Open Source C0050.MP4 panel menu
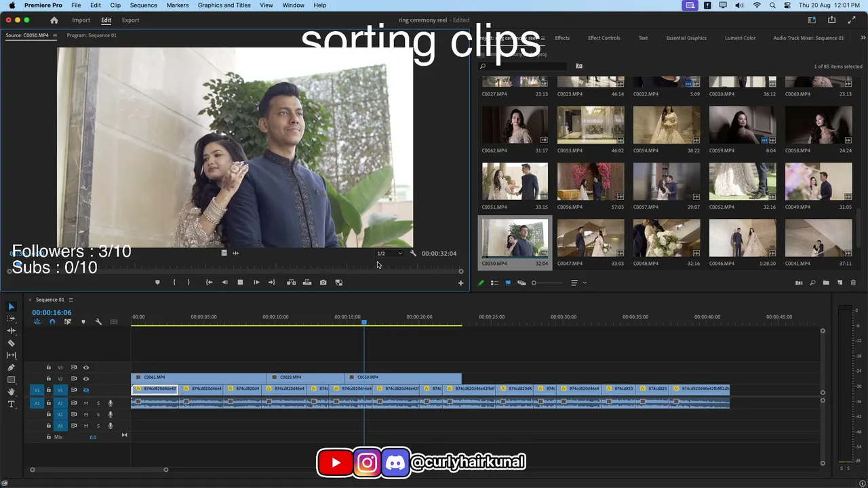This screenshot has width=868, height=488. point(55,35)
